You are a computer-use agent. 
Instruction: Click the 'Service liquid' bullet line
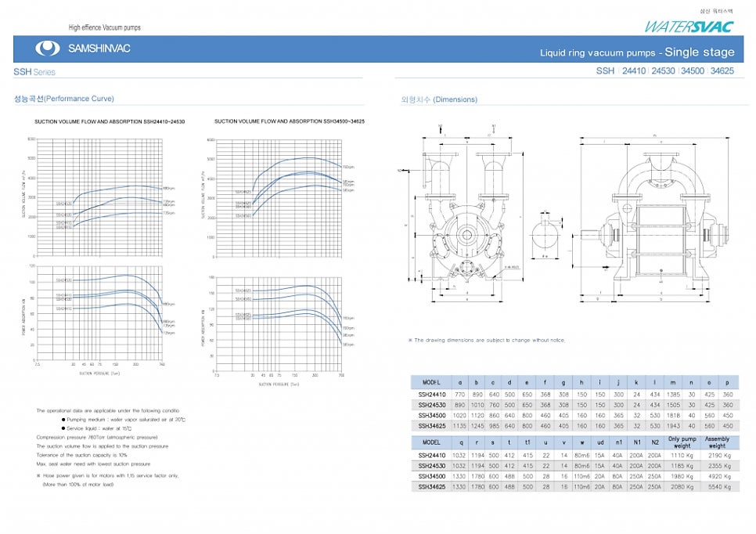pos(96,428)
